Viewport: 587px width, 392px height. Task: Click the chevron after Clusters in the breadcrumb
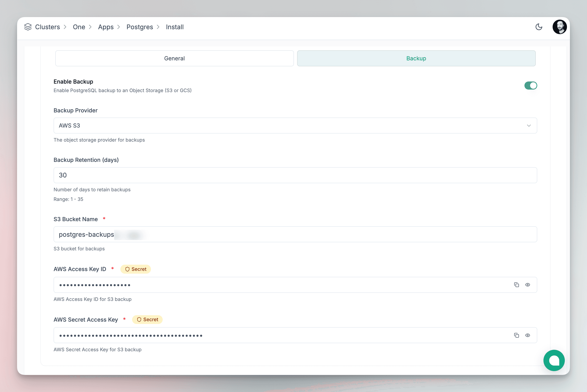(x=65, y=27)
